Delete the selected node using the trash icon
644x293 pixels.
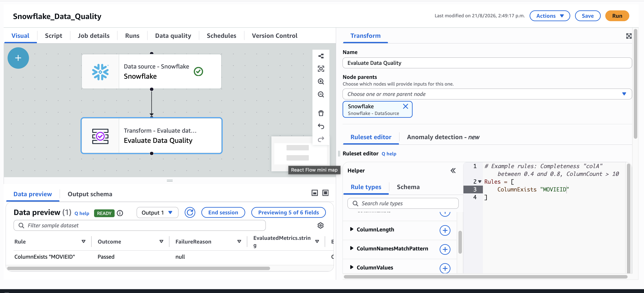point(321,113)
